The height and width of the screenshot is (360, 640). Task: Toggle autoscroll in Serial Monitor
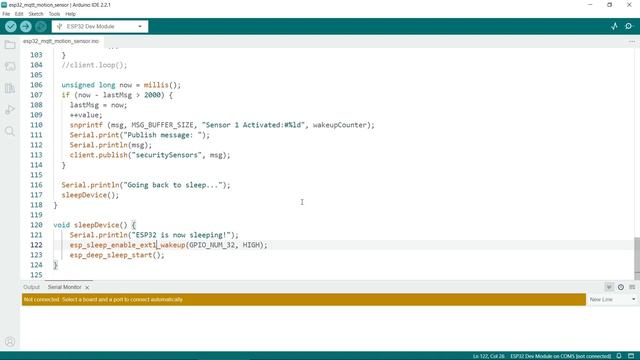609,287
